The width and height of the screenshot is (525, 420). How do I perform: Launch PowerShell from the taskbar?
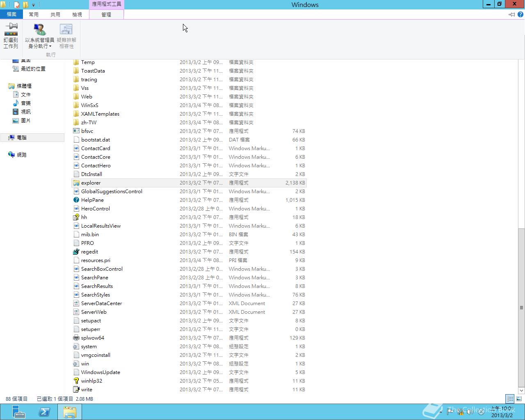coord(44,412)
